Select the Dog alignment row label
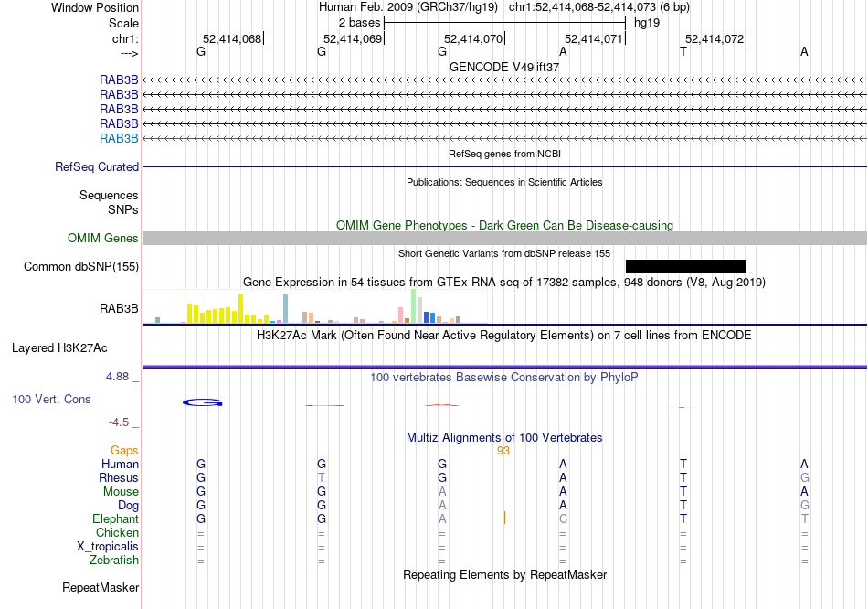 [128, 506]
